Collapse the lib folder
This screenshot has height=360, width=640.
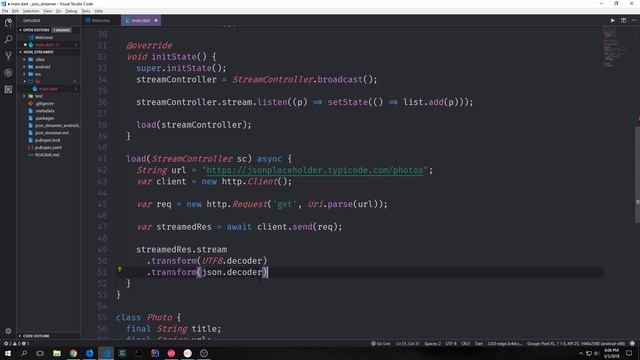click(x=48, y=82)
